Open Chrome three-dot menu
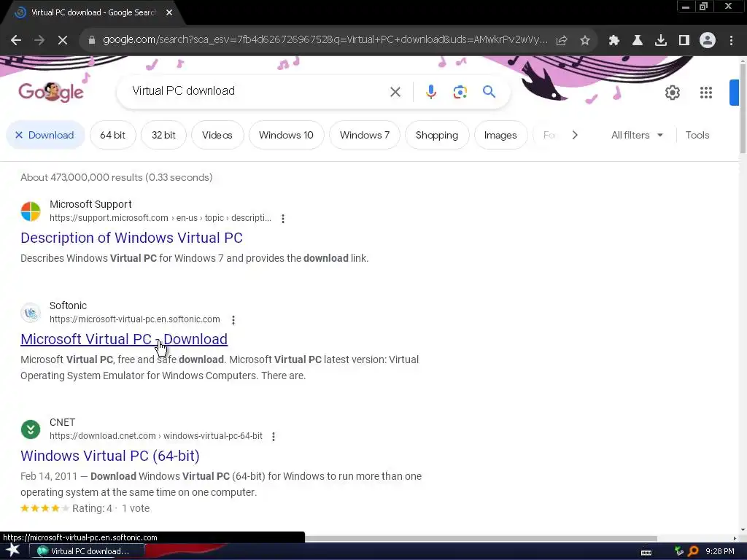This screenshot has height=560, width=747. tap(731, 41)
